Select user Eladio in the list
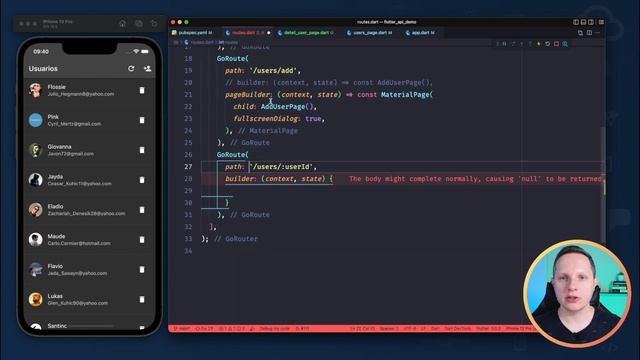Screen dimensions: 640x360 pos(89,210)
